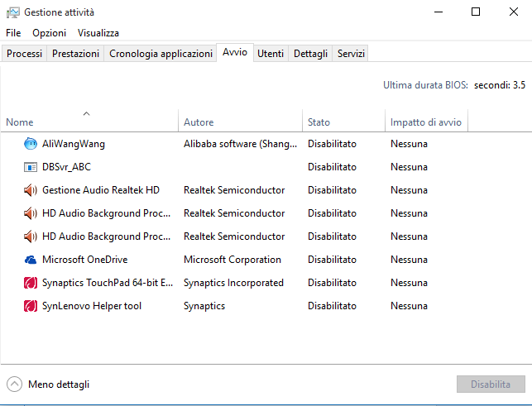Sort by the Stato column header
This screenshot has width=532, height=406.
[343, 121]
